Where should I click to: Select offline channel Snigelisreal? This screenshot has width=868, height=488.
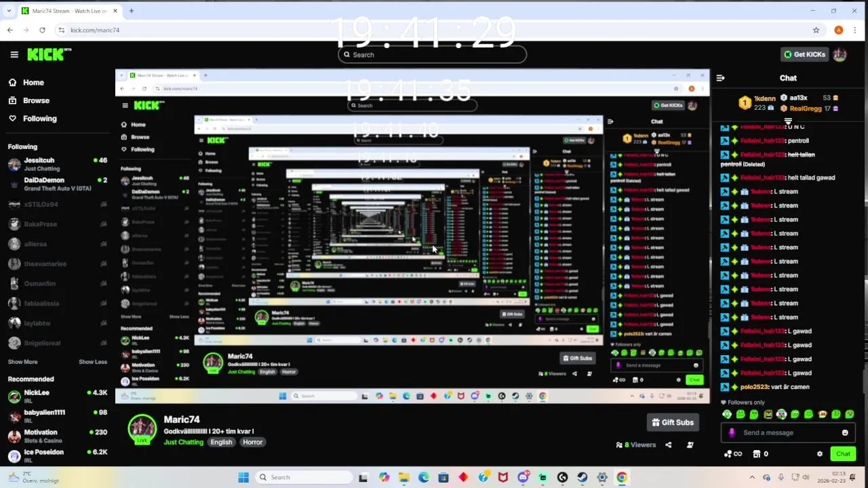(57, 343)
